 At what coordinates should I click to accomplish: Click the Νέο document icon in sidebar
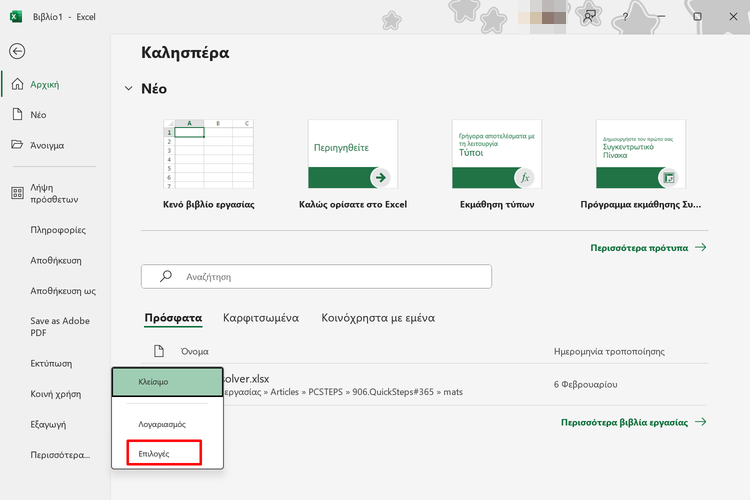17,114
